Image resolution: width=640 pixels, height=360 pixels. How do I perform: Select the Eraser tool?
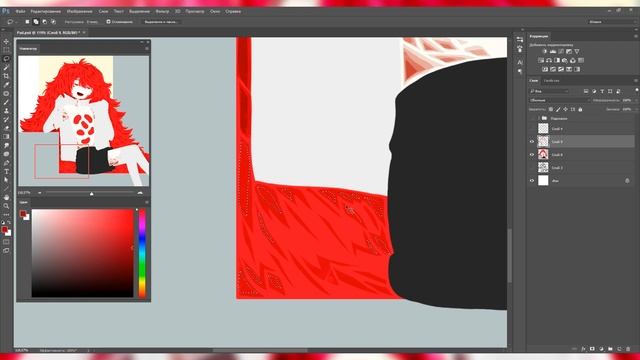pos(6,128)
